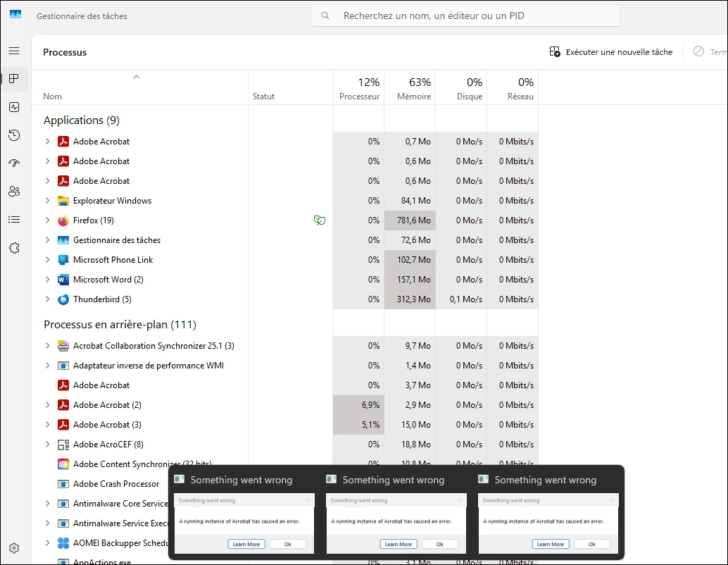The width and height of the screenshot is (728, 565).
Task: Open the Processus page in sidebar
Action: [x=14, y=78]
